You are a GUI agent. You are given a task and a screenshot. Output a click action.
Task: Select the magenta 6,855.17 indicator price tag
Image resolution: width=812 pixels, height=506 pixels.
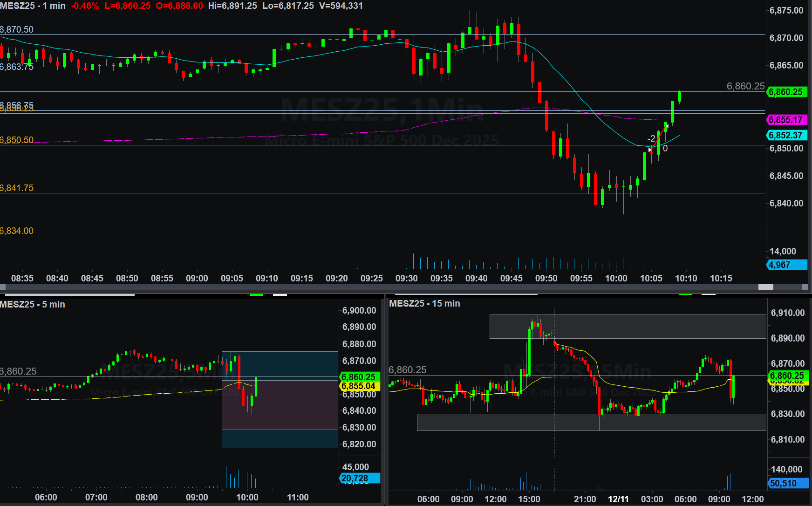point(786,120)
